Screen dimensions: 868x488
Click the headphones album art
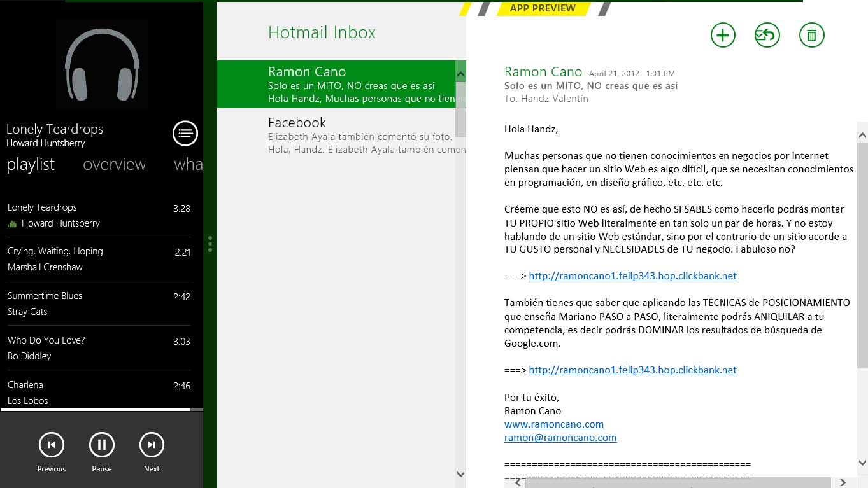click(x=102, y=65)
